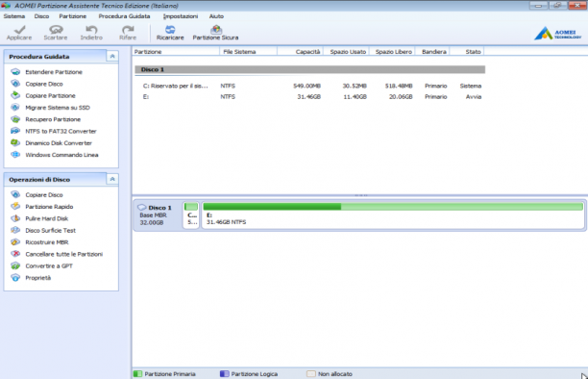Sort by the Capacità column header
The width and height of the screenshot is (588, 379).
300,51
